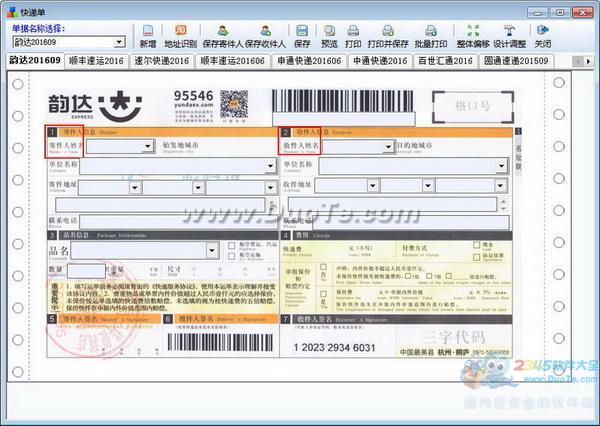Viewport: 600px width, 426px height.
Task: Open the second 收件地址 city dropdown
Action: tap(428, 186)
